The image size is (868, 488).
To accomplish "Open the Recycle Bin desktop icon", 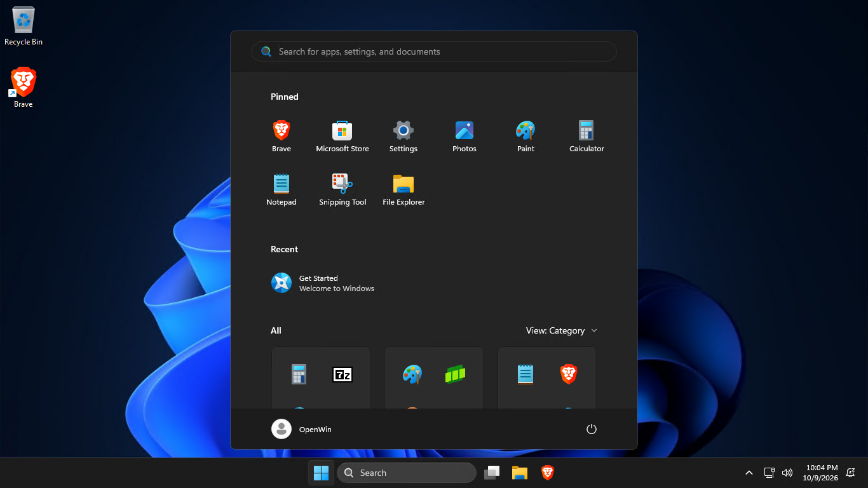I will (24, 26).
